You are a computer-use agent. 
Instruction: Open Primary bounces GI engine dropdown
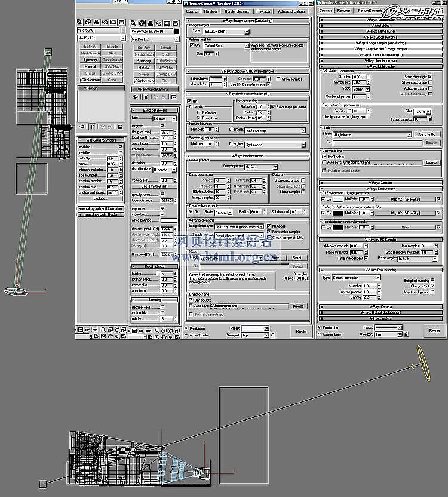[x=275, y=130]
